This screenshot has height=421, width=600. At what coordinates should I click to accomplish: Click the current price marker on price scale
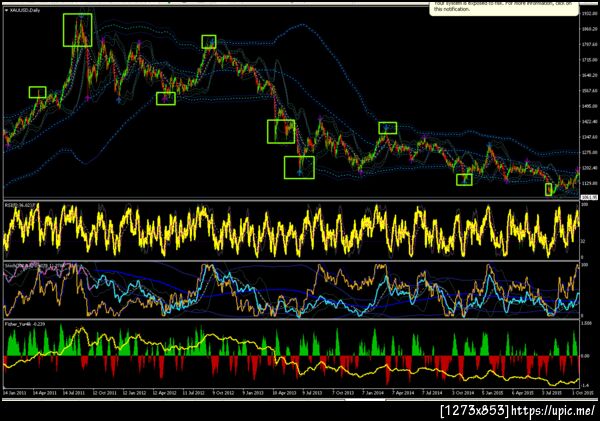589,197
